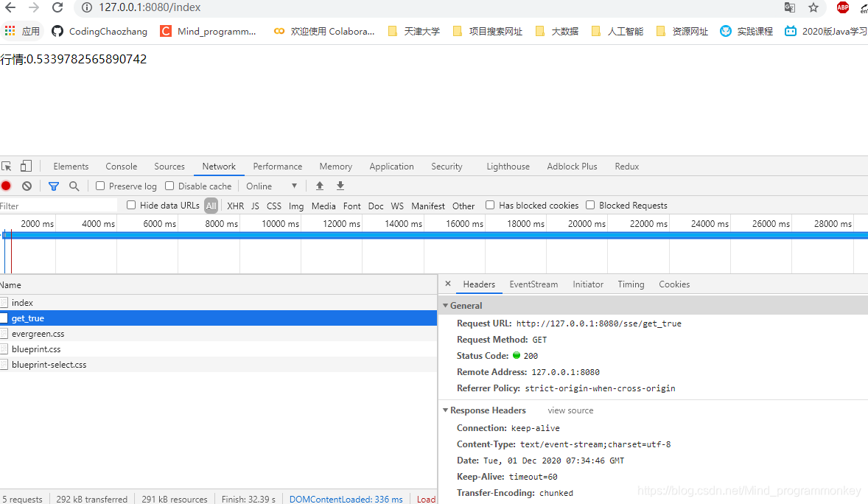Click the translate page icon

(x=789, y=8)
